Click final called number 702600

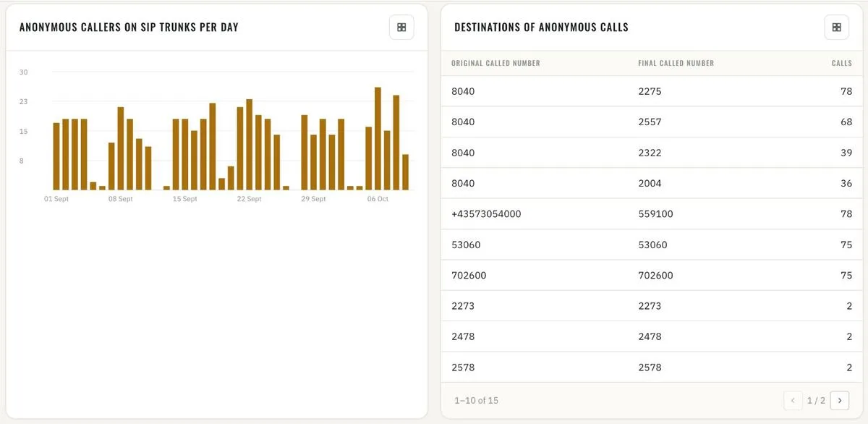[655, 275]
